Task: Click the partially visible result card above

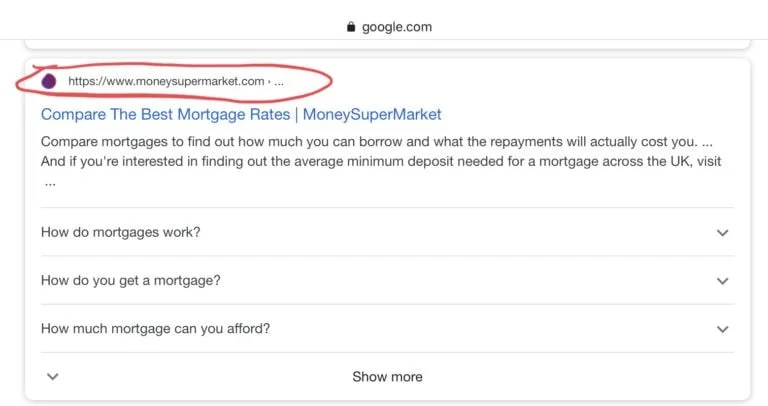Action: click(x=386, y=44)
